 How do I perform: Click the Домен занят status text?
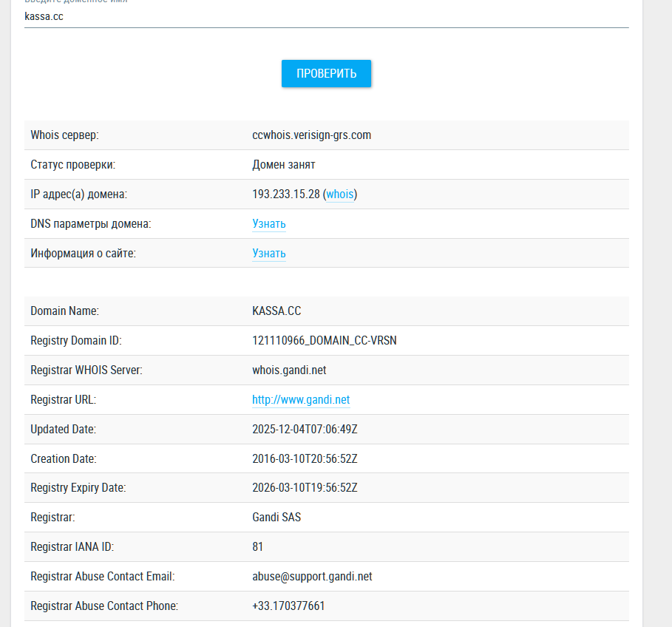pyautogui.click(x=284, y=165)
